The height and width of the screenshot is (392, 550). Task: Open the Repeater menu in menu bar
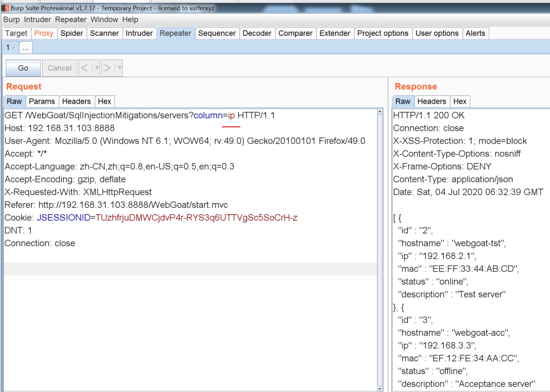coord(71,19)
